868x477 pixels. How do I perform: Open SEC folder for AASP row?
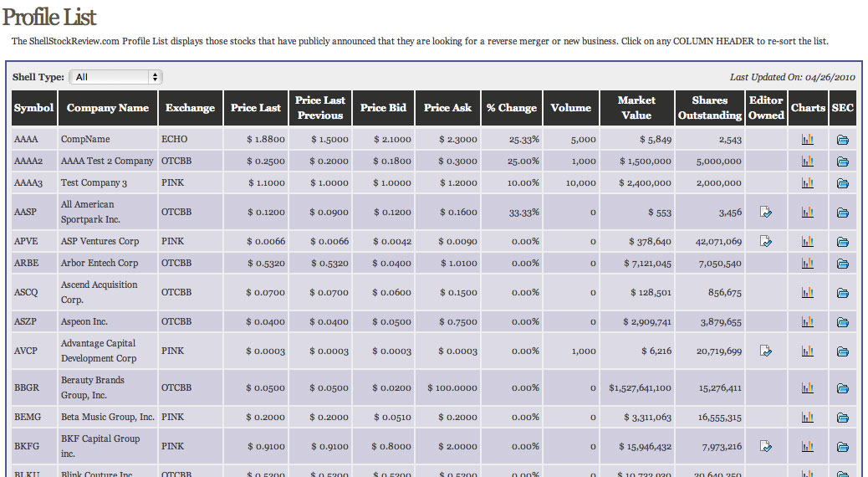click(843, 213)
